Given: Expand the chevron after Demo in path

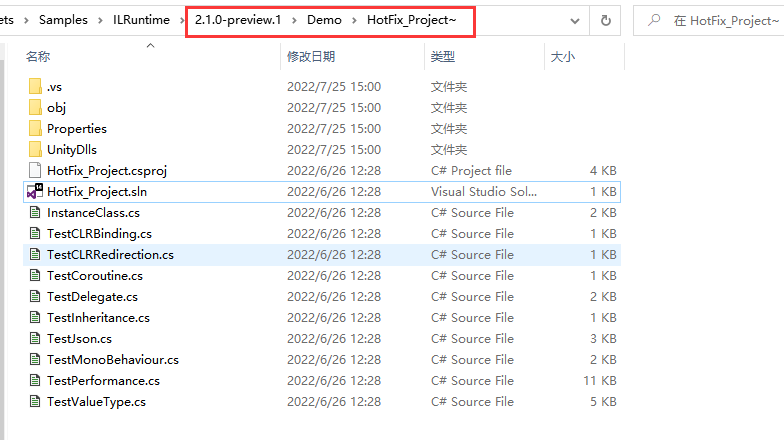Looking at the screenshot, I should coord(354,20).
